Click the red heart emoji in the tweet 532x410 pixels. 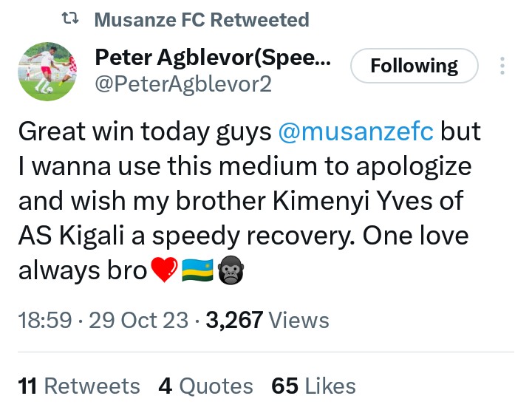pos(164,271)
